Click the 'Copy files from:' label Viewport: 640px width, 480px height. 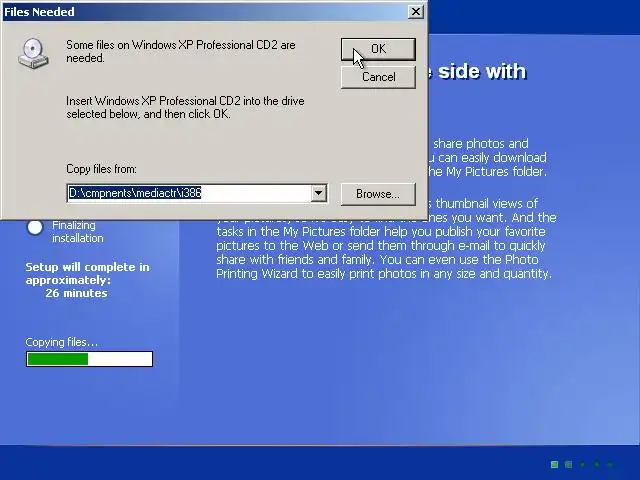pyautogui.click(x=101, y=169)
